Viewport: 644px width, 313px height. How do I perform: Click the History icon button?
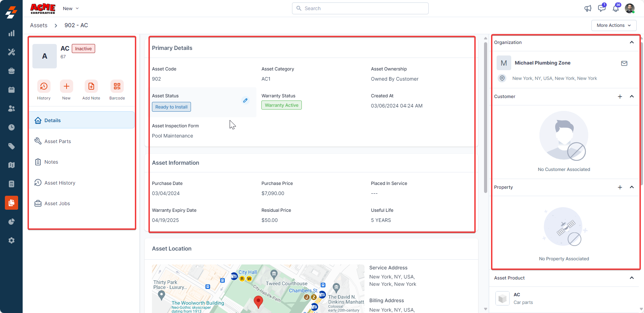pyautogui.click(x=44, y=86)
